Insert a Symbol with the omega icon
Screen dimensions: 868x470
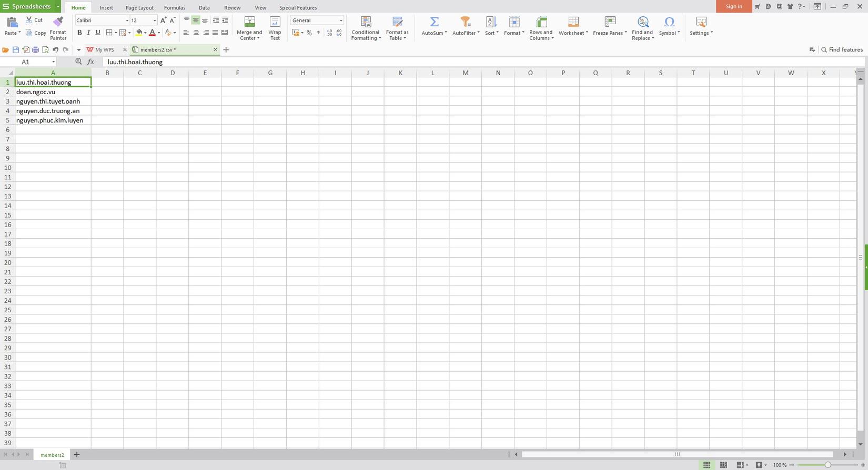click(x=669, y=22)
